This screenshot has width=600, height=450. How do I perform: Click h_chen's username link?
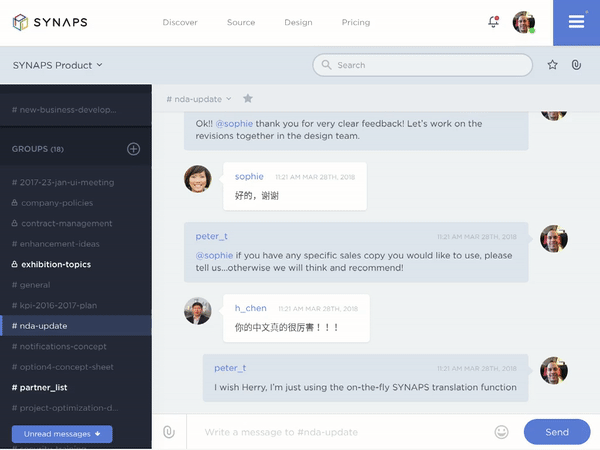pos(251,308)
